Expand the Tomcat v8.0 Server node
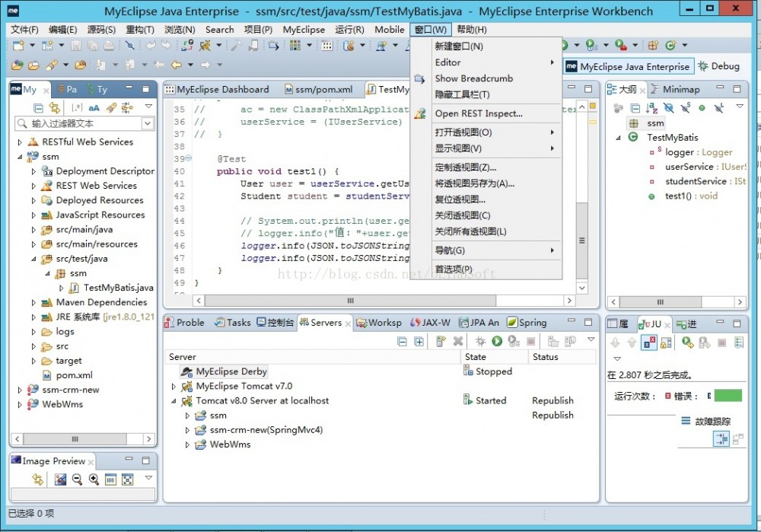 [x=174, y=400]
